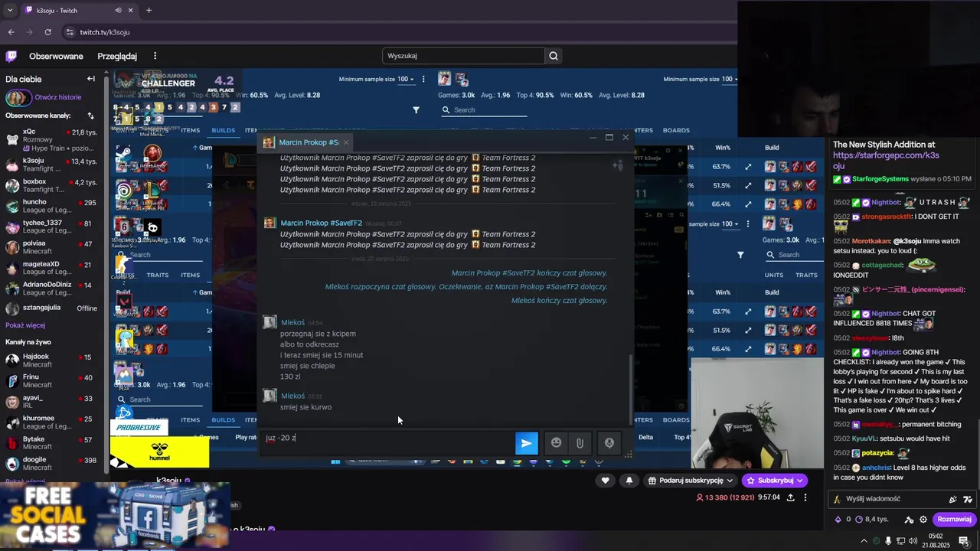This screenshot has height=551, width=980.
Task: Click the taskbar clock 05:02
Action: [936, 541]
